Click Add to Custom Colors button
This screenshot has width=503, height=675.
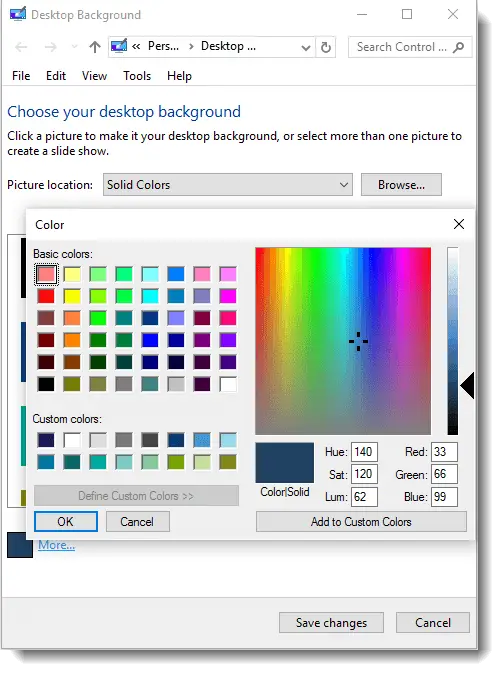[361, 522]
